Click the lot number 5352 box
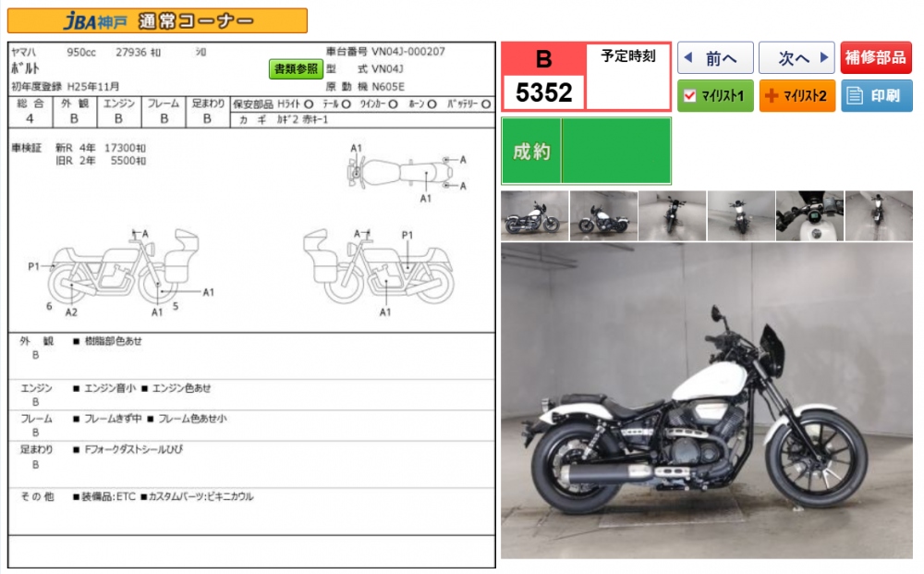This screenshot has width=924, height=574. coord(543,92)
